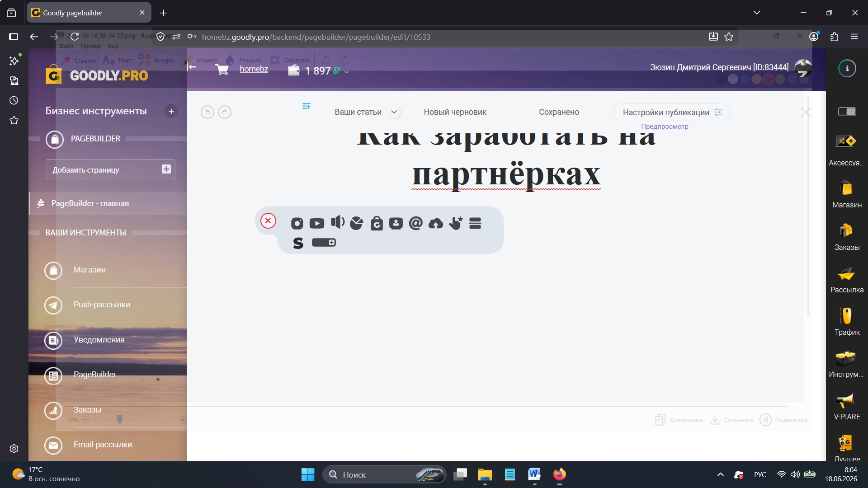This screenshot has height=488, width=868.
Task: Toggle the switch in right panel
Action: 847,111
